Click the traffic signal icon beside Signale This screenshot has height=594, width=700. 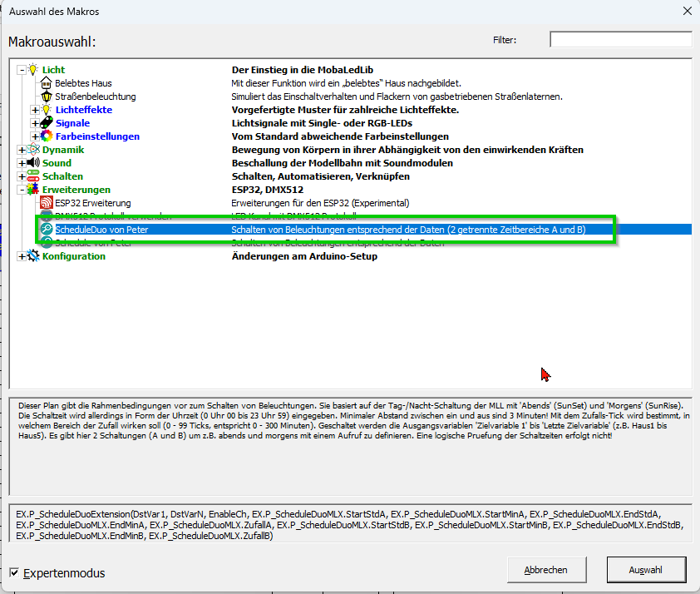(x=47, y=123)
